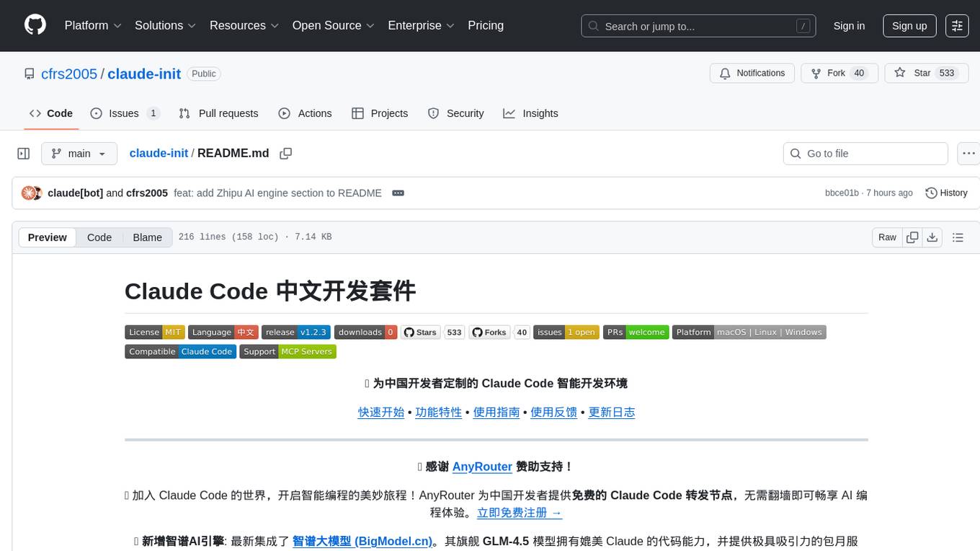The image size is (980, 551).
Task: Focus the Search or jump to field
Action: pyautogui.click(x=698, y=26)
